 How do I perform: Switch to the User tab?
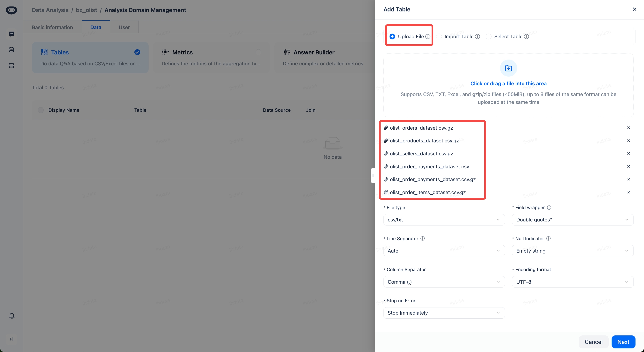pos(124,27)
